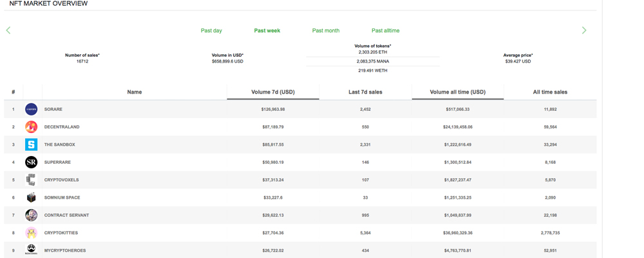Click the Cryptovoxels logo icon
644x258 pixels.
(31, 180)
